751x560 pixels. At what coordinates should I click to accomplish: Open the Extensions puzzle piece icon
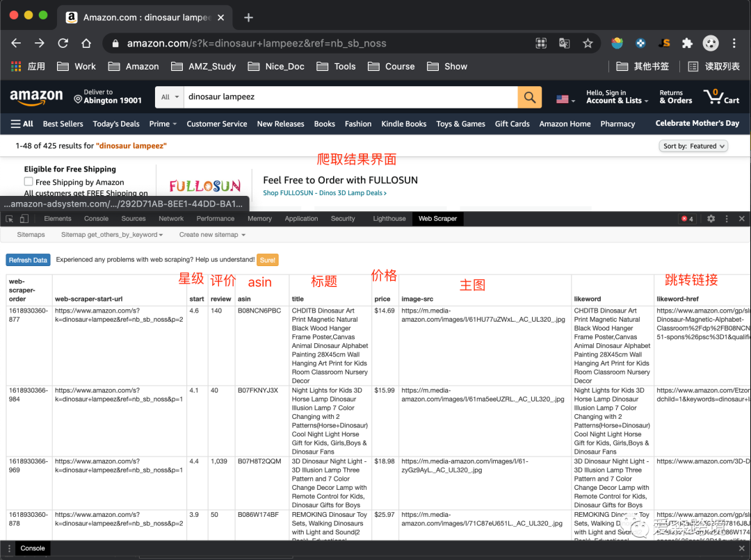687,44
